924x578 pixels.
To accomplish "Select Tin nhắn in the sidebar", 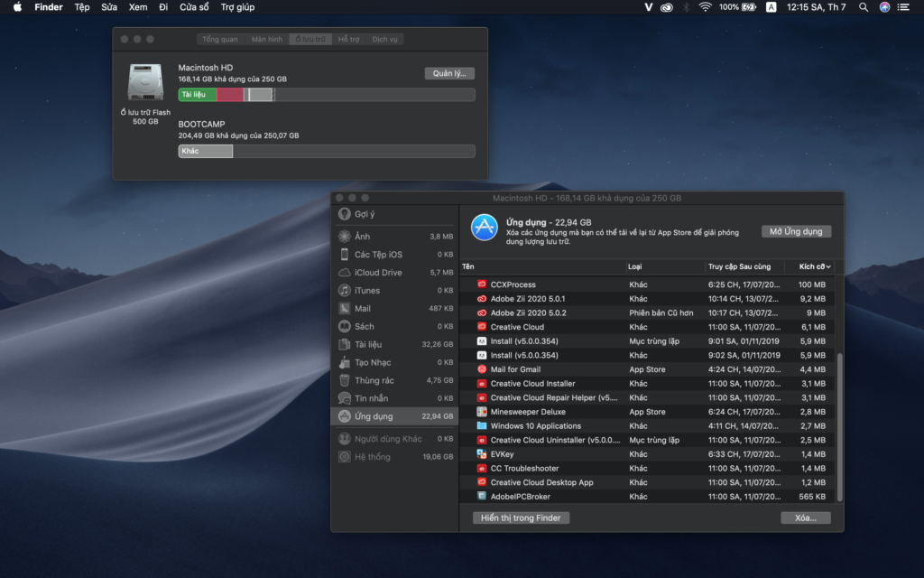I will (x=395, y=398).
